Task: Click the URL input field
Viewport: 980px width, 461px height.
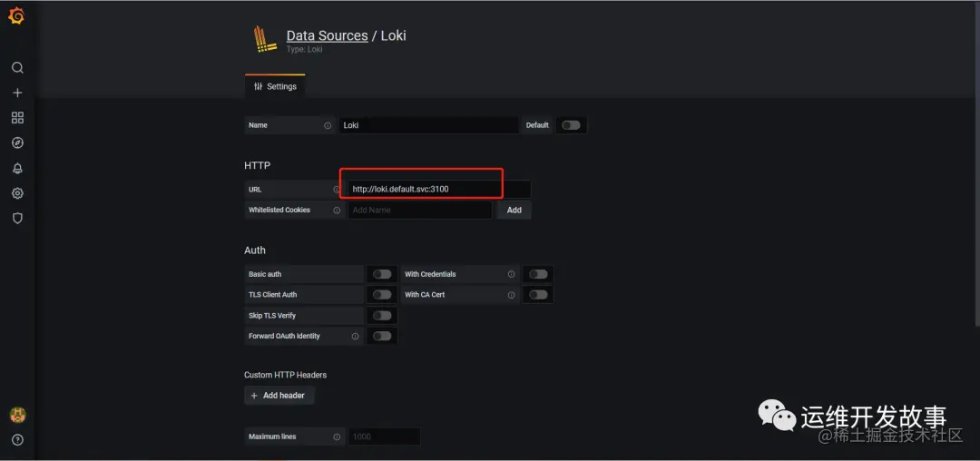Action: tap(439, 190)
